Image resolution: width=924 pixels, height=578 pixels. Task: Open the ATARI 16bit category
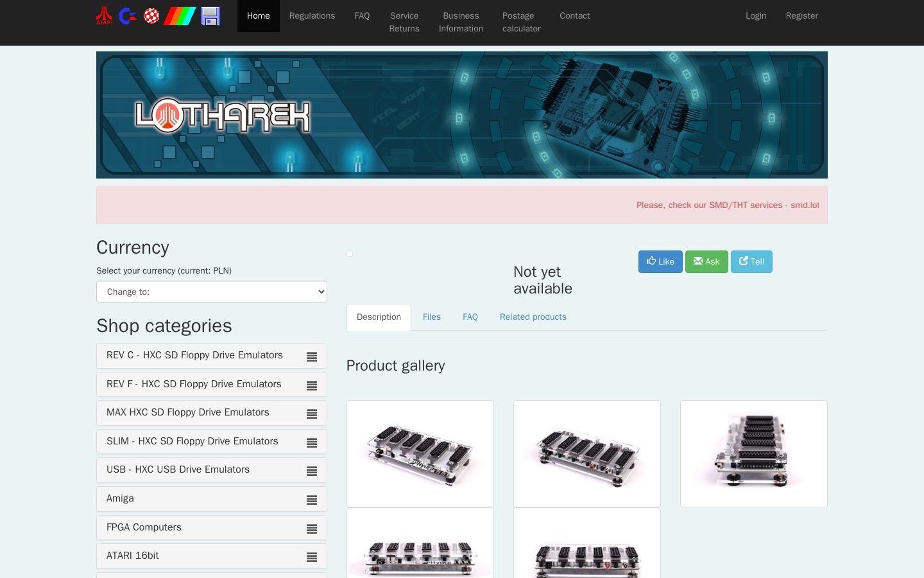pyautogui.click(x=133, y=556)
